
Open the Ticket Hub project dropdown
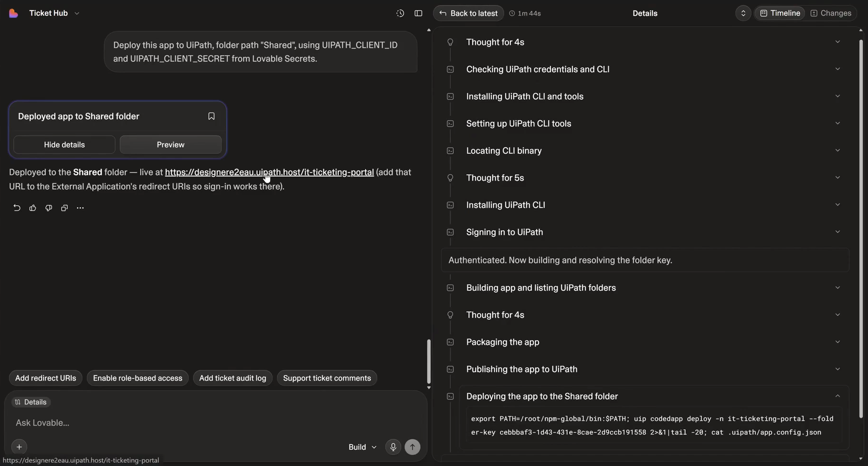(x=54, y=13)
